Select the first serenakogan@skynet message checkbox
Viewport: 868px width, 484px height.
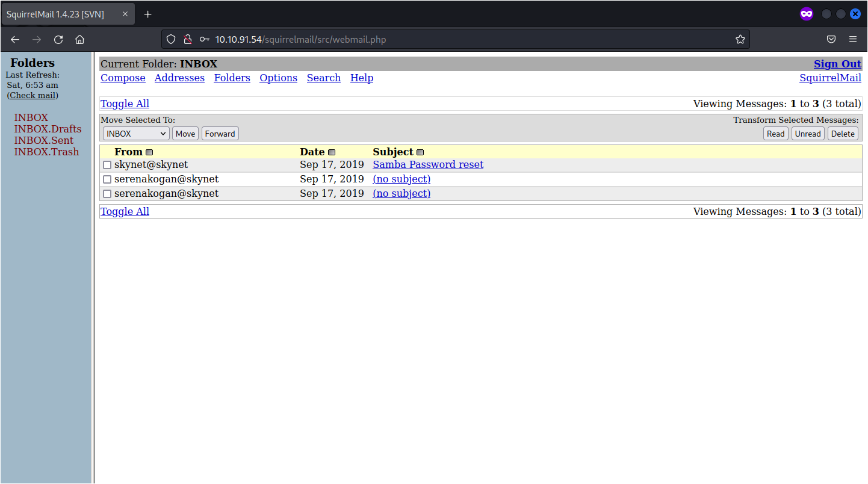(x=107, y=179)
